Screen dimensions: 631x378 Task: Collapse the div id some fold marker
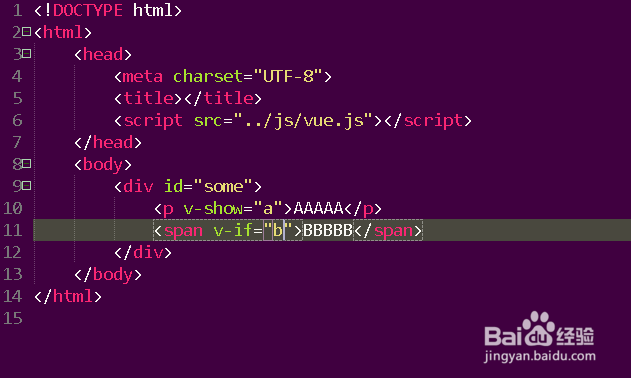click(27, 186)
